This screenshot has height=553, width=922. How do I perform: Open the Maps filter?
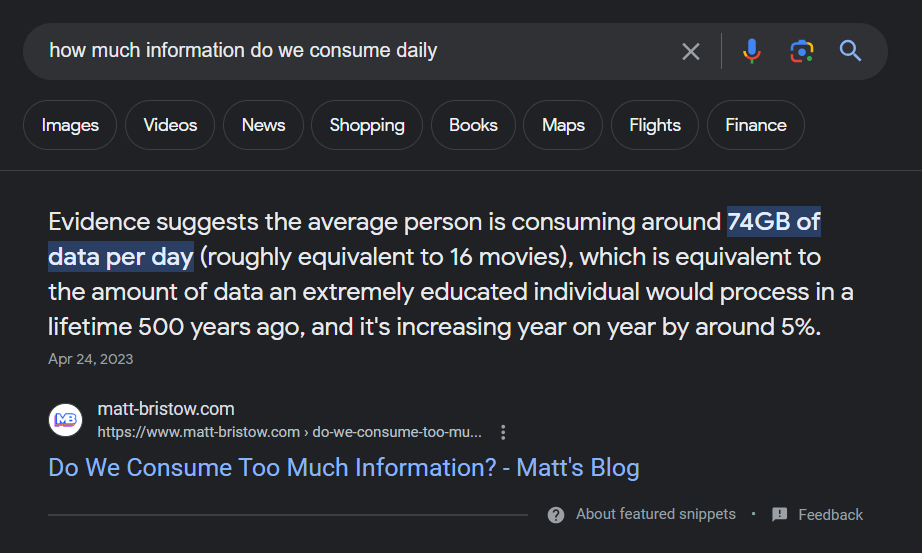(x=563, y=125)
